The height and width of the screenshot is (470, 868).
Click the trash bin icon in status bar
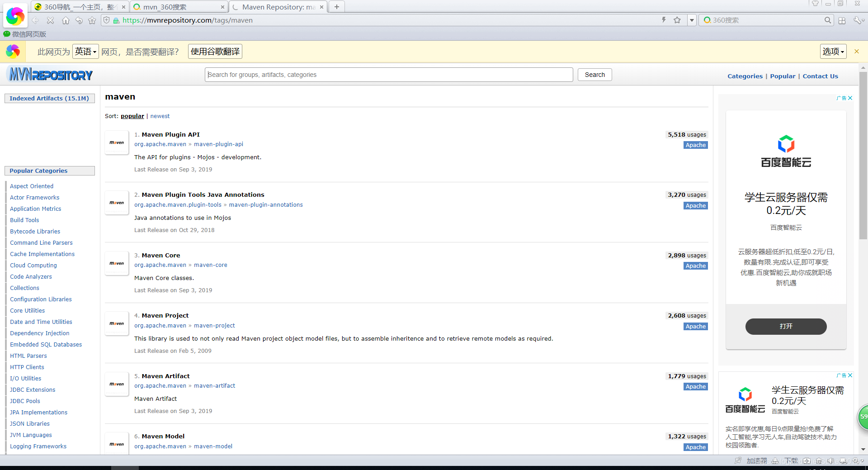point(819,461)
